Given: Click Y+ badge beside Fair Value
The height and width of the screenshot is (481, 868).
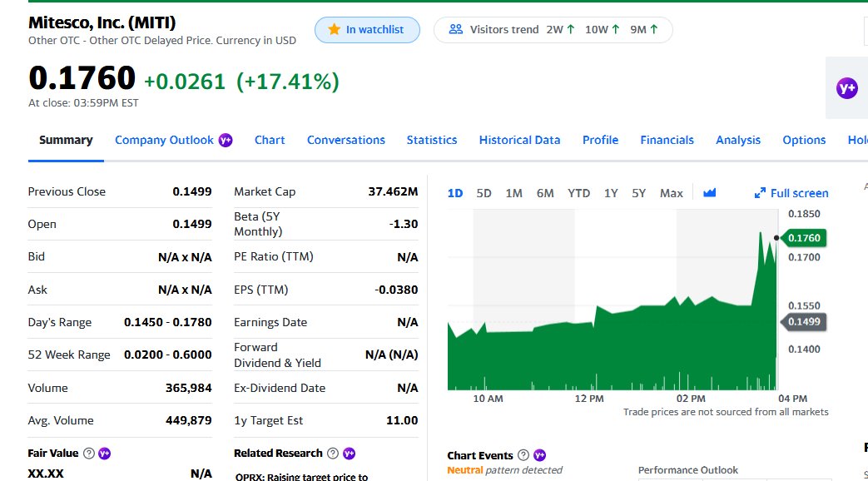Looking at the screenshot, I should click(105, 454).
